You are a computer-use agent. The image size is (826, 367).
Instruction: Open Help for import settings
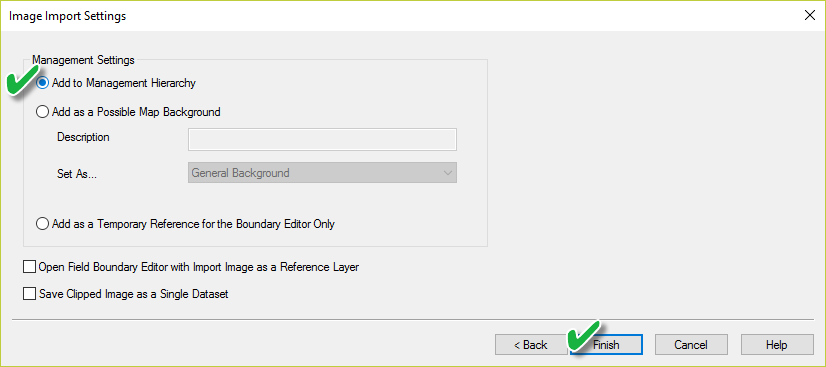pos(777,345)
